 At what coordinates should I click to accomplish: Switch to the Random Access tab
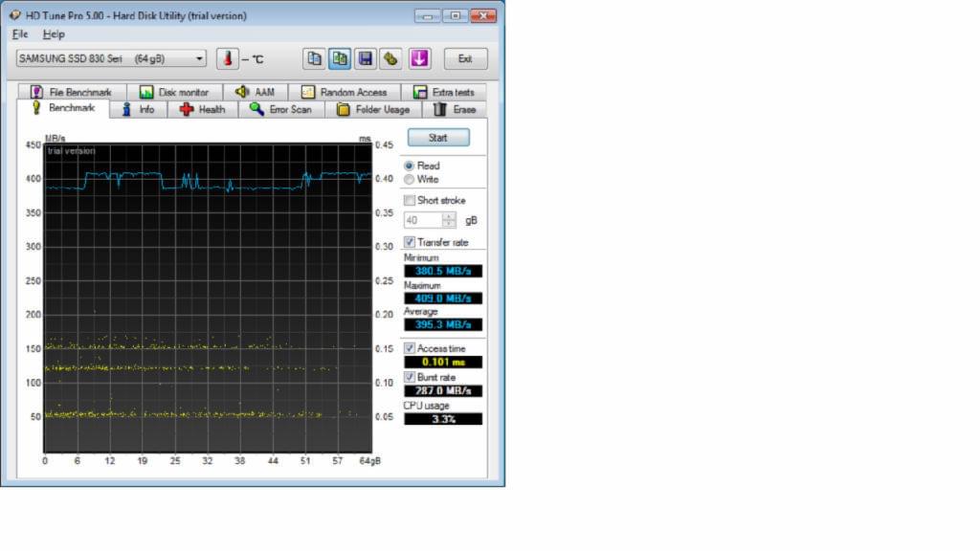click(x=345, y=92)
